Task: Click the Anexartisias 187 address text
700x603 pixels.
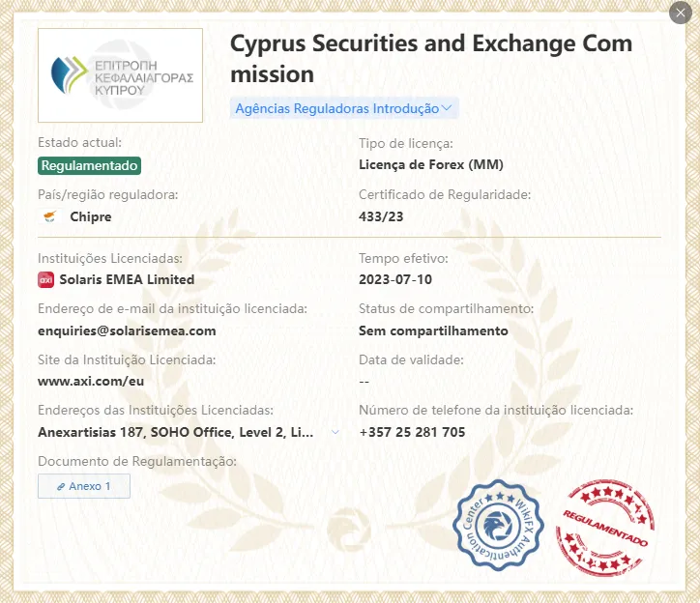Action: tap(175, 432)
